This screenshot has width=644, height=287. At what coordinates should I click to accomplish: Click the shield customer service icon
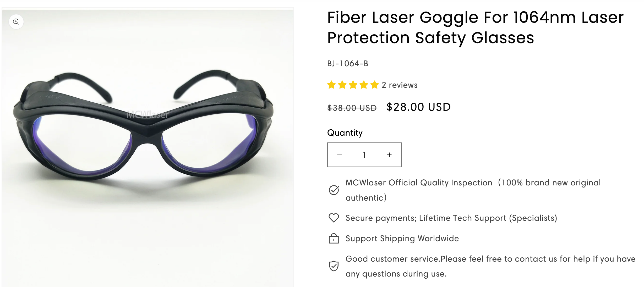click(x=334, y=266)
